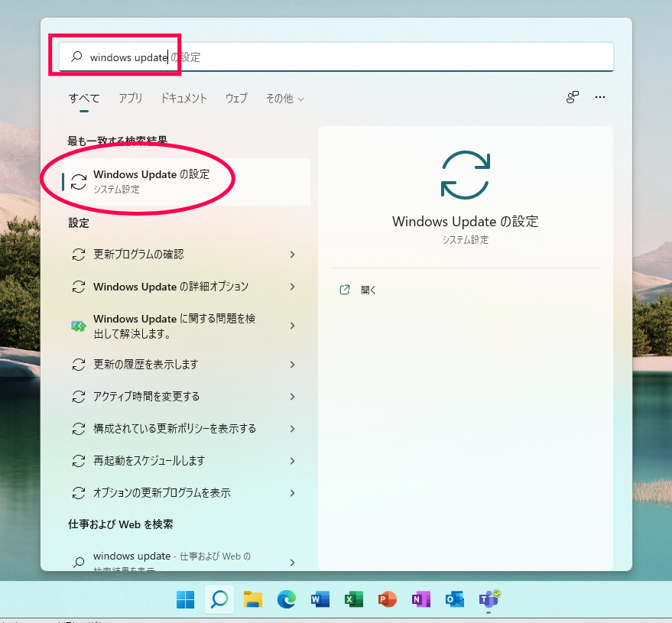Expand arrow for Windows Update の詳細オプション
This screenshot has width=672, height=623.
(x=292, y=287)
